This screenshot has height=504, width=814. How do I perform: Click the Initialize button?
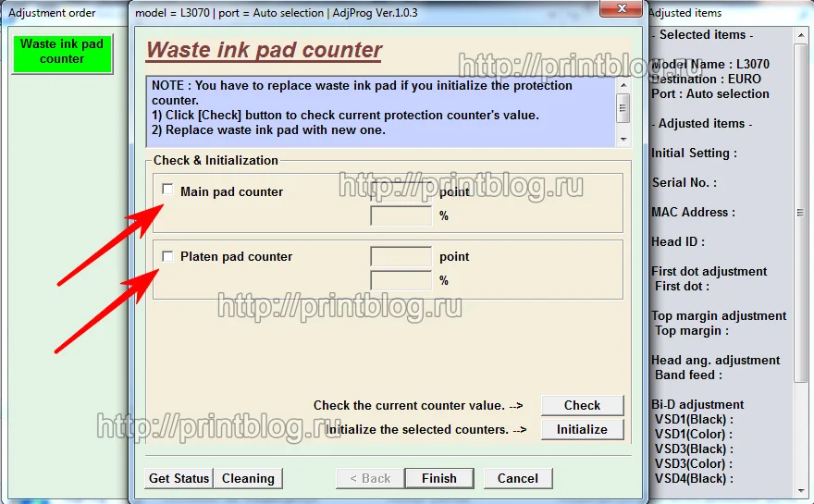(x=582, y=429)
